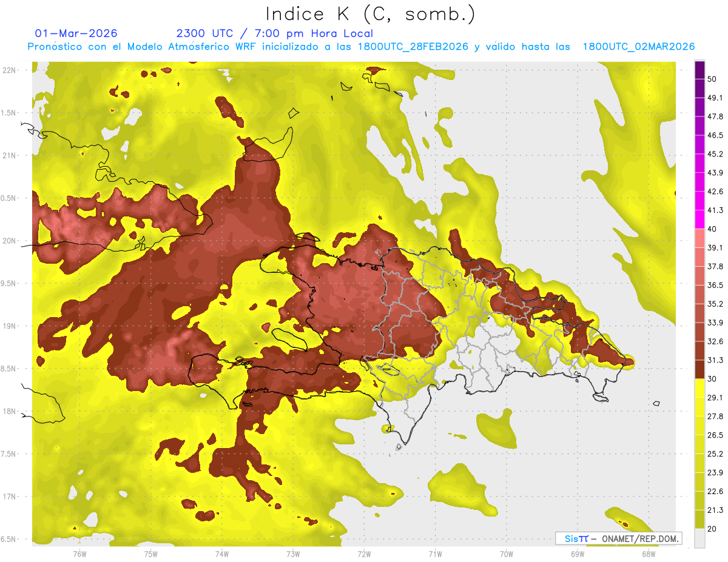Click the '17N' latitude label
Viewport: 728px width, 562px height.
pos(10,497)
